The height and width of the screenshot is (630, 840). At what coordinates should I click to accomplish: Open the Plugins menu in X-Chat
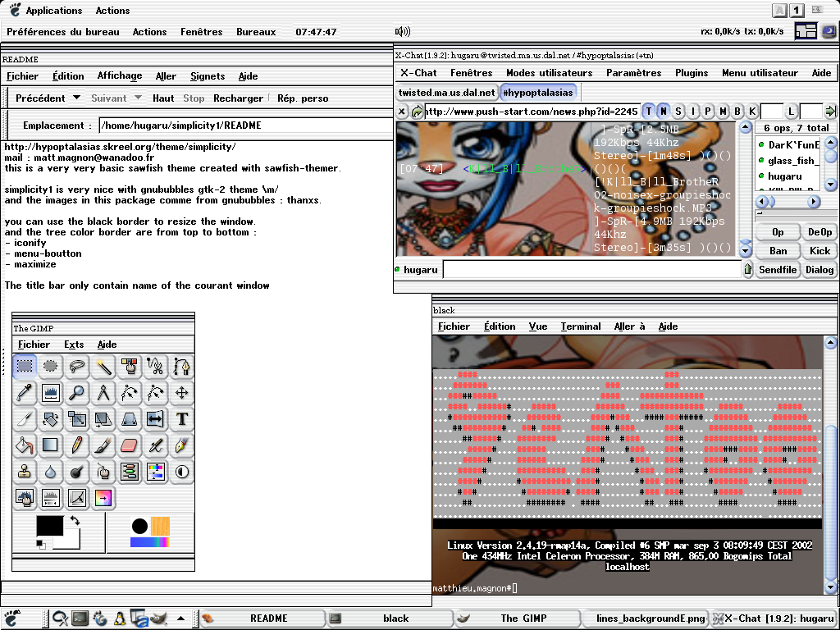(x=692, y=73)
